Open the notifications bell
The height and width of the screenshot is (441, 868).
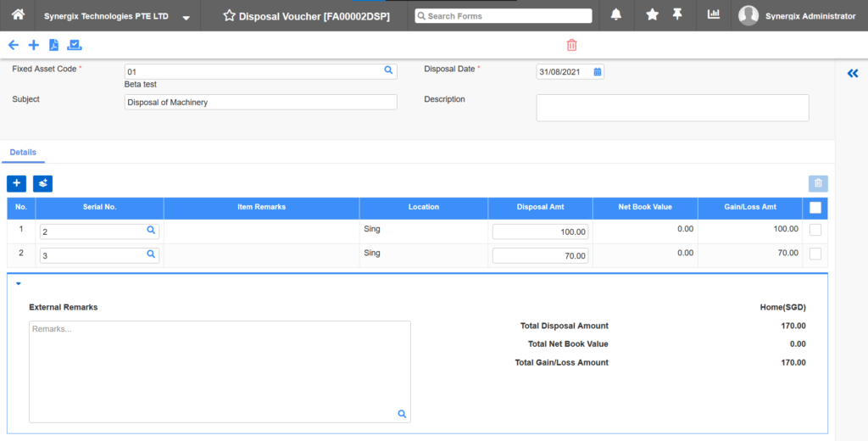click(616, 15)
